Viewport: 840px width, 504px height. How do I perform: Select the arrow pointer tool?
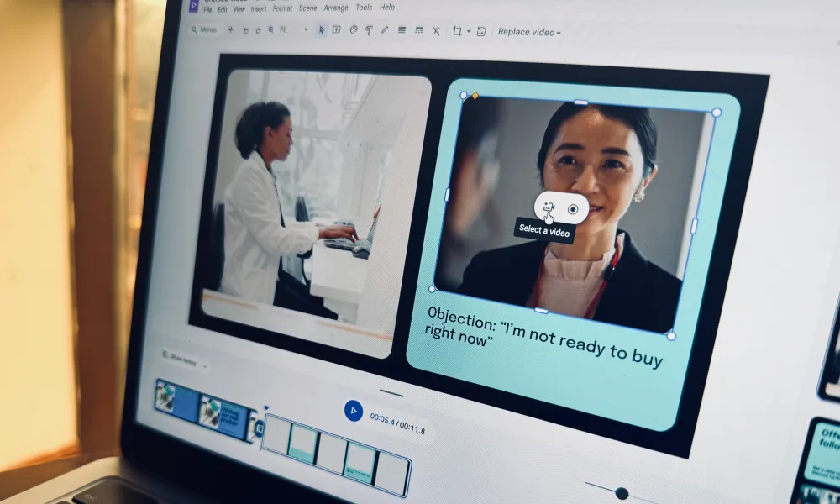tap(321, 30)
